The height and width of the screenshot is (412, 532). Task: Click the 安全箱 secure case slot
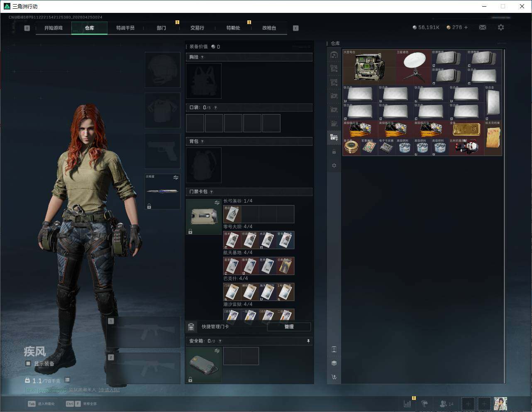pos(204,365)
